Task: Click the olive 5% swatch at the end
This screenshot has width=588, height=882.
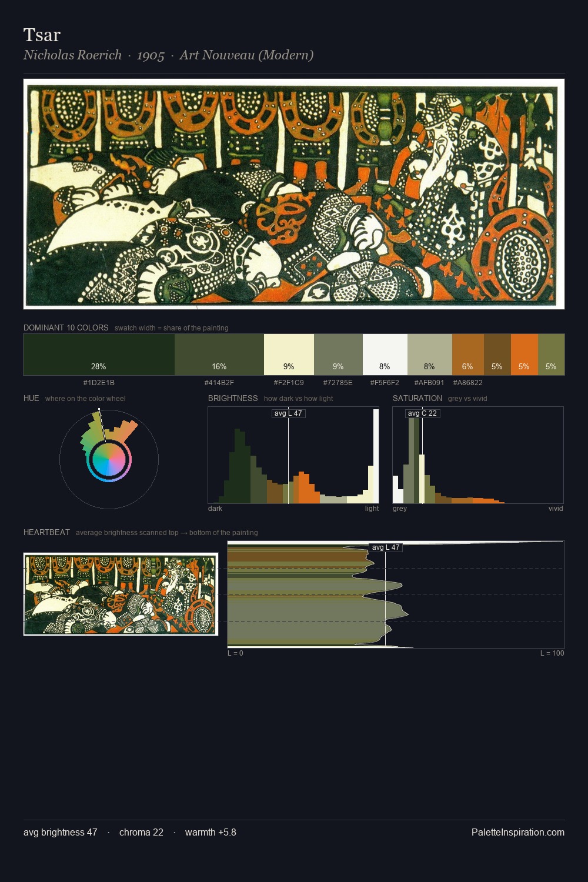Action: (551, 355)
